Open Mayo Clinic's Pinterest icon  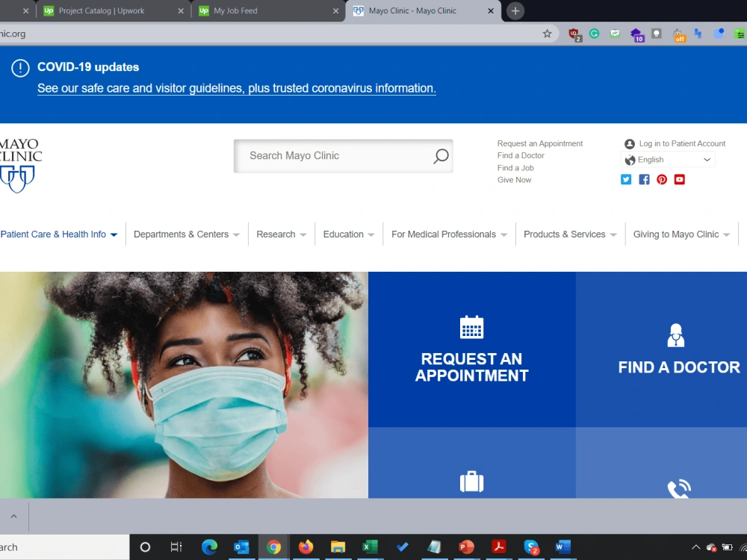pos(662,179)
